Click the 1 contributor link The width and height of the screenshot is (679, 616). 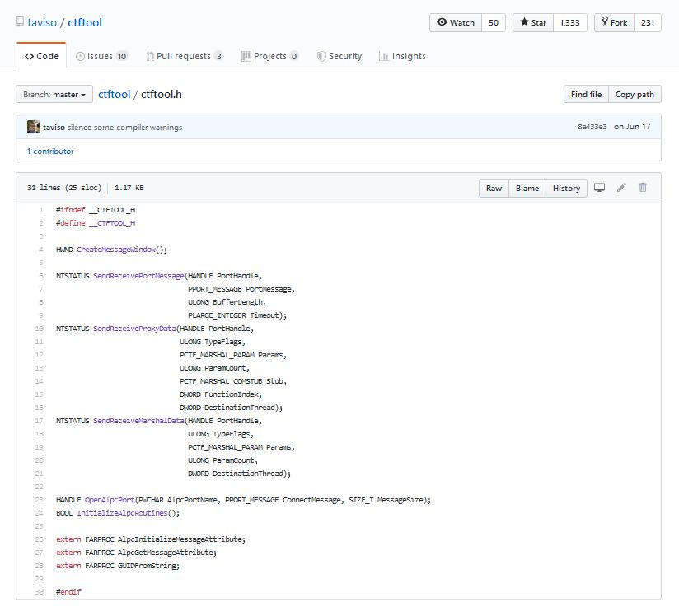(x=50, y=152)
